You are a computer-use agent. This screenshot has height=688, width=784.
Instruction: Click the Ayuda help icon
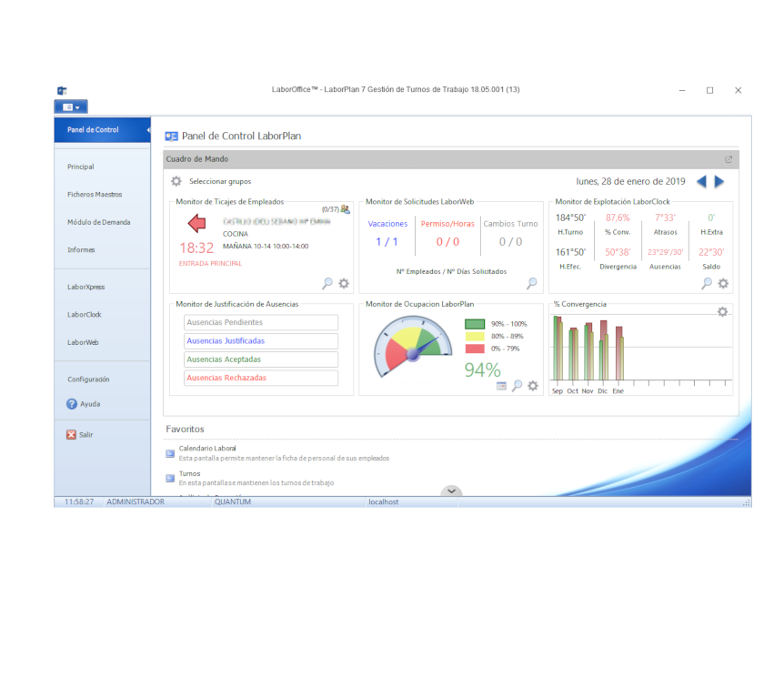point(72,404)
